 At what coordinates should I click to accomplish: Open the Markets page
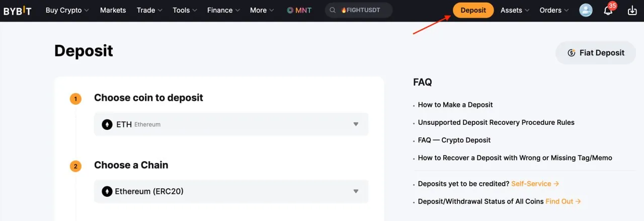click(113, 10)
